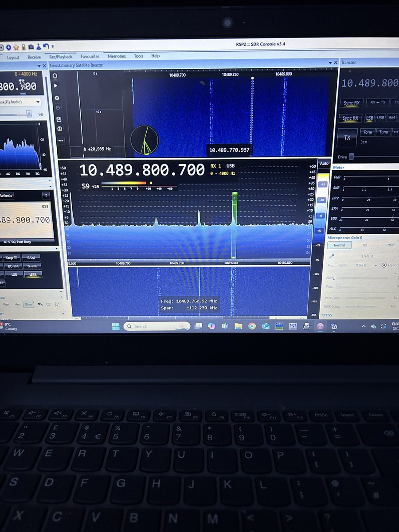This screenshot has width=399, height=532.
Task: Select LSB mode in the left mode panel
Action: pyautogui.click(x=14, y=274)
